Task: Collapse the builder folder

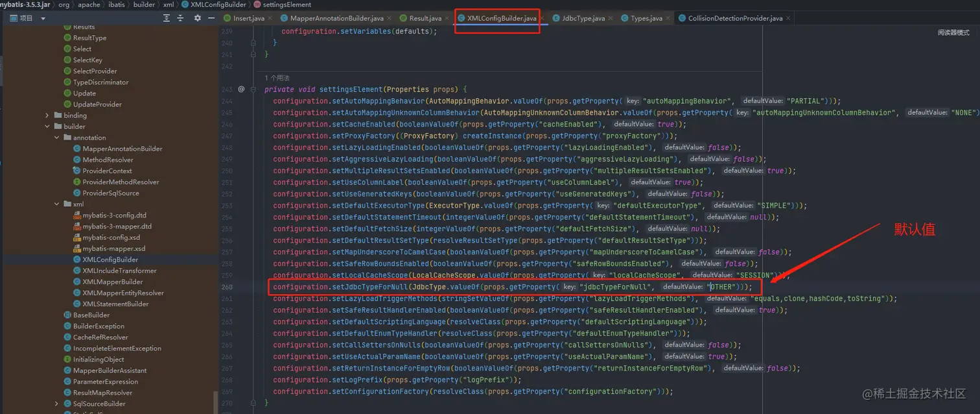Action: point(47,127)
